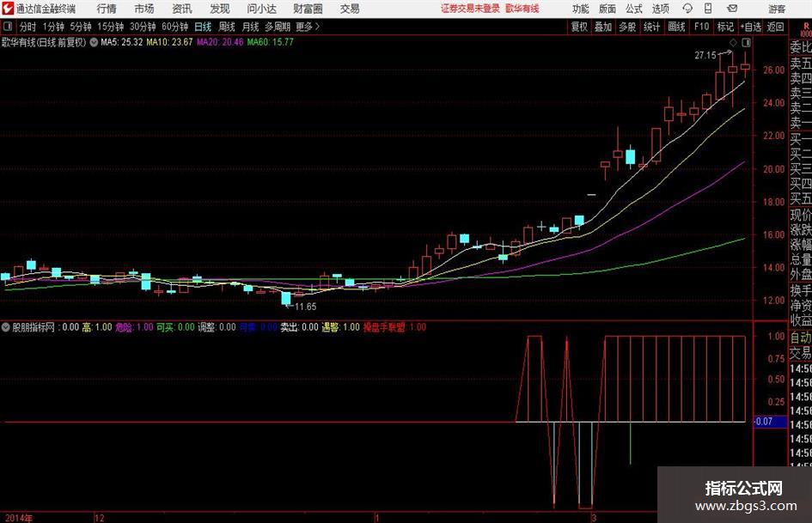Open the 发现 menu
The image size is (812, 523).
(220, 9)
